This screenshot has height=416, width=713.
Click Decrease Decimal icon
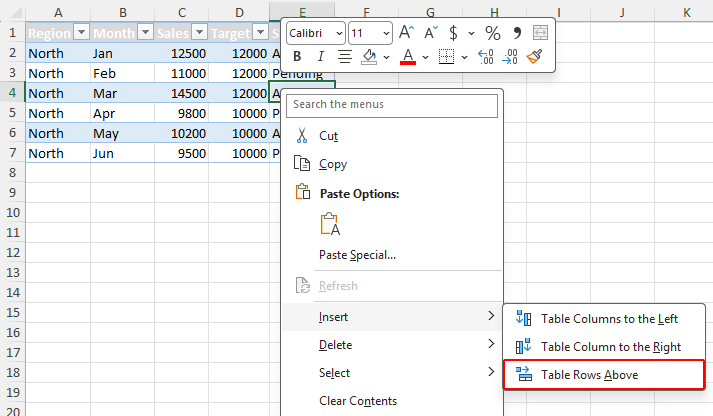(510, 57)
